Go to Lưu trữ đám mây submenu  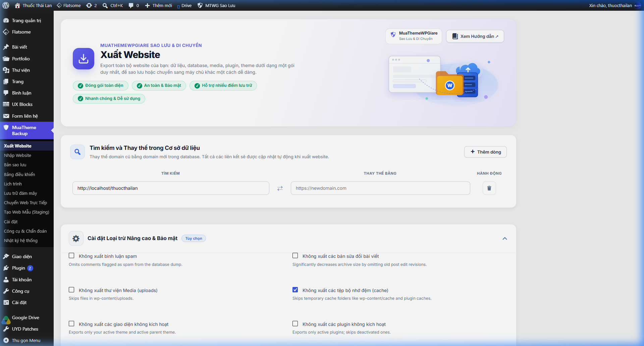(x=20, y=193)
